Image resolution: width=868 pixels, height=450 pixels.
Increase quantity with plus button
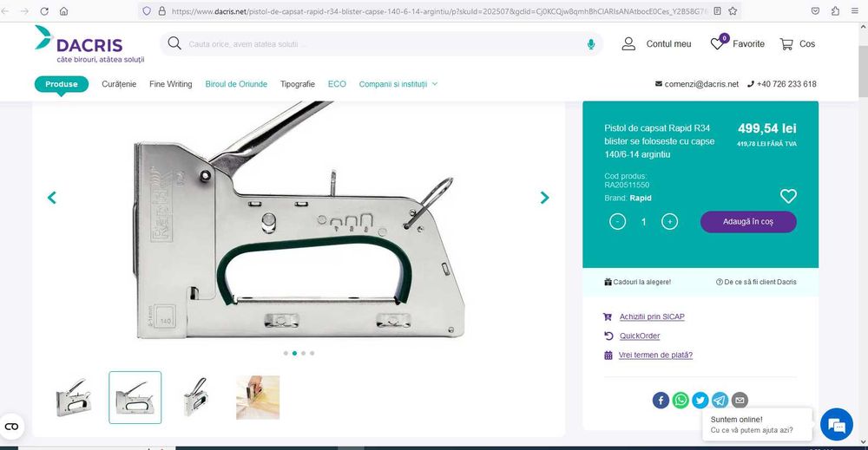click(669, 222)
